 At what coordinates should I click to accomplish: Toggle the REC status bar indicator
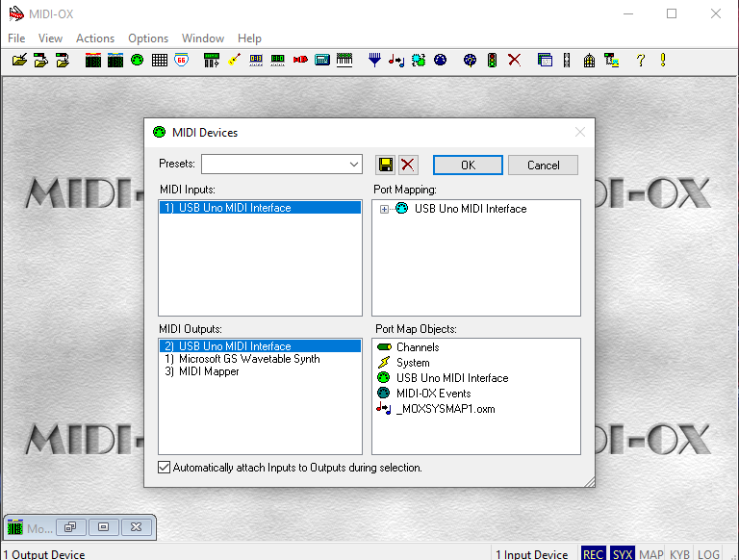pyautogui.click(x=593, y=554)
